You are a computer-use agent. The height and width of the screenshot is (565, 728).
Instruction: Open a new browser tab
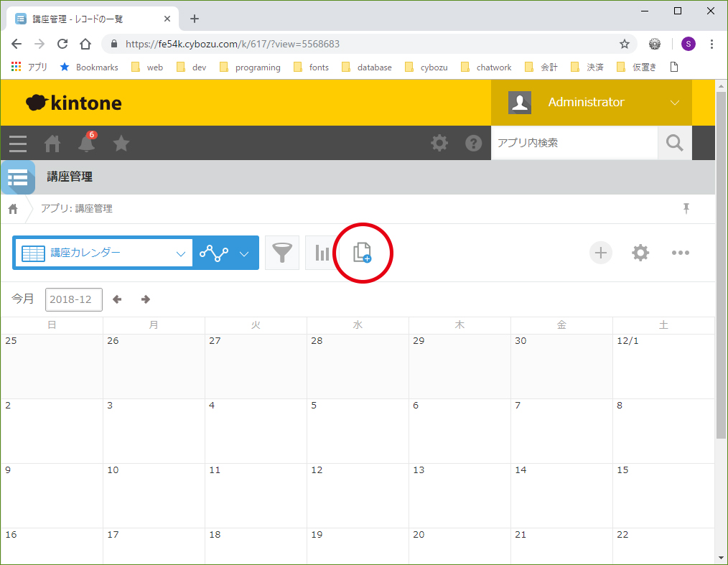pos(195,19)
